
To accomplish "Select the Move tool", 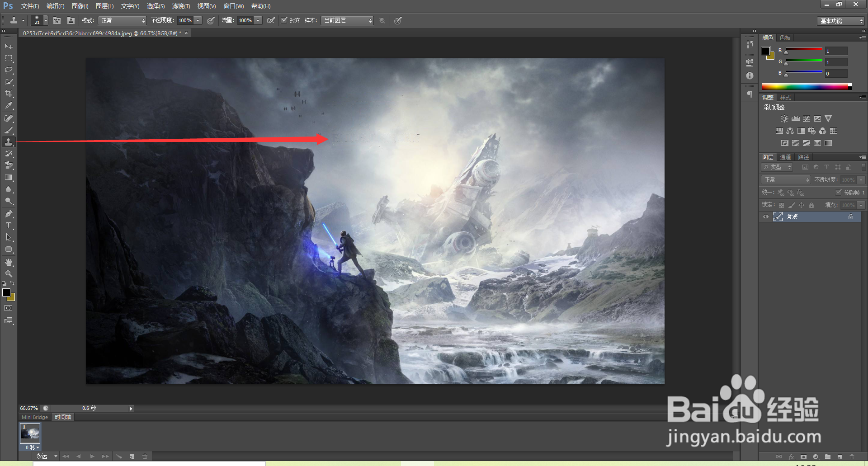I will pos(9,47).
